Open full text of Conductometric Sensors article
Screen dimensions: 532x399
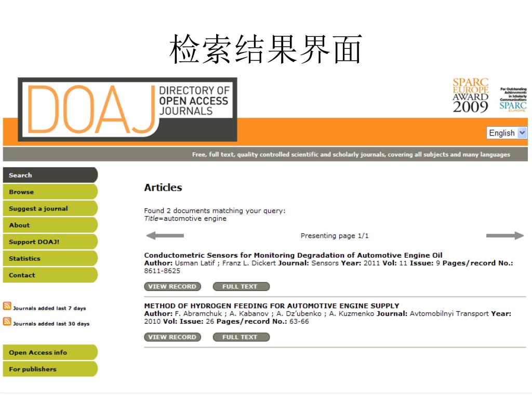click(x=241, y=286)
